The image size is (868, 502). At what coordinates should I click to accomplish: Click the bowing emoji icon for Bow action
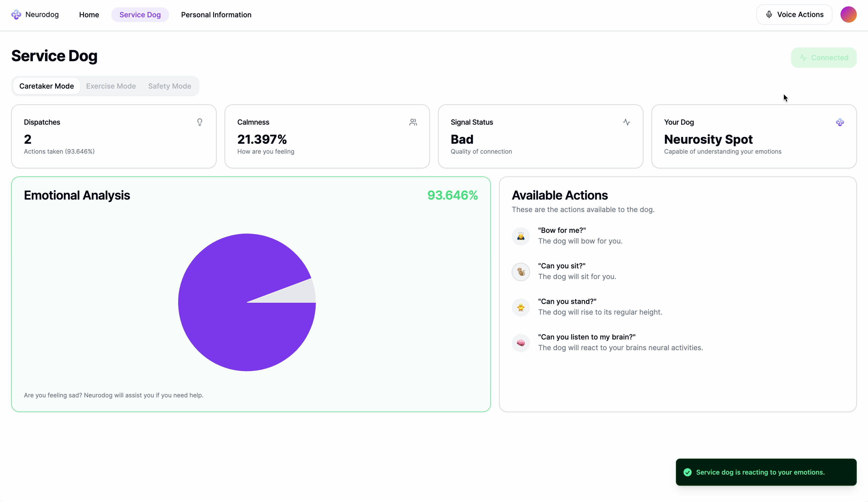[520, 236]
